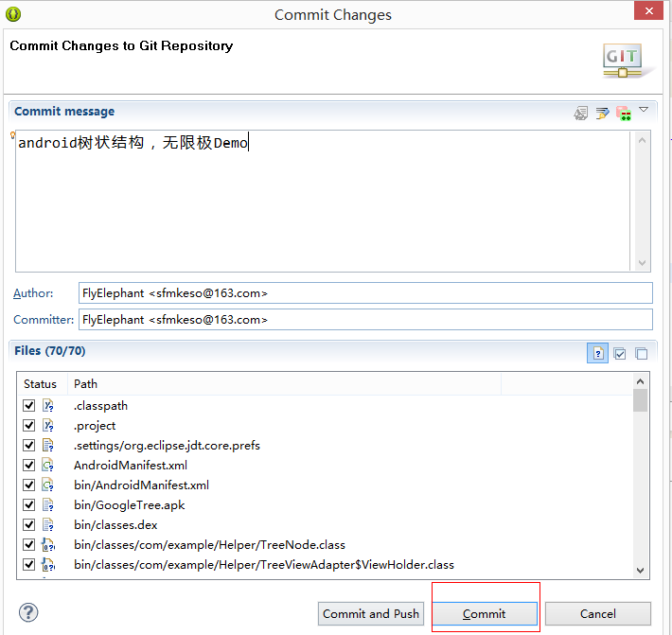
Task: Uncheck the bin/classes.dex checkbox
Action: 28,525
